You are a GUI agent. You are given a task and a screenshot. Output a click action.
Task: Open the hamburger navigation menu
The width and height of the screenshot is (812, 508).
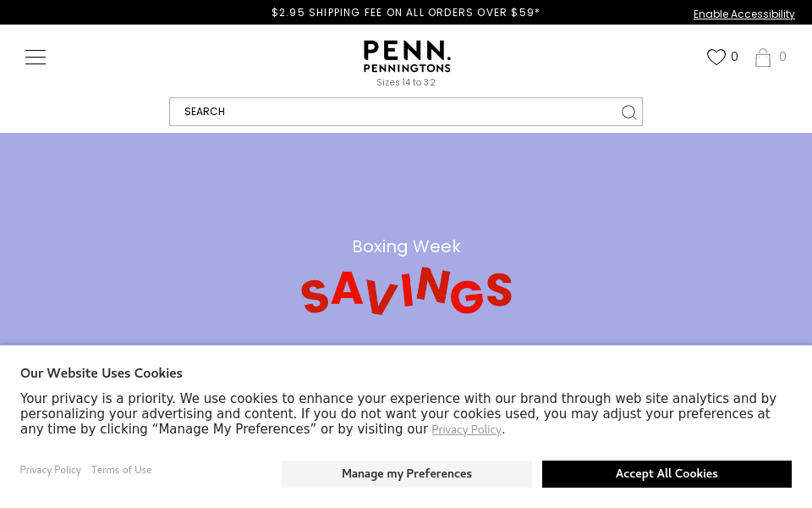(36, 57)
